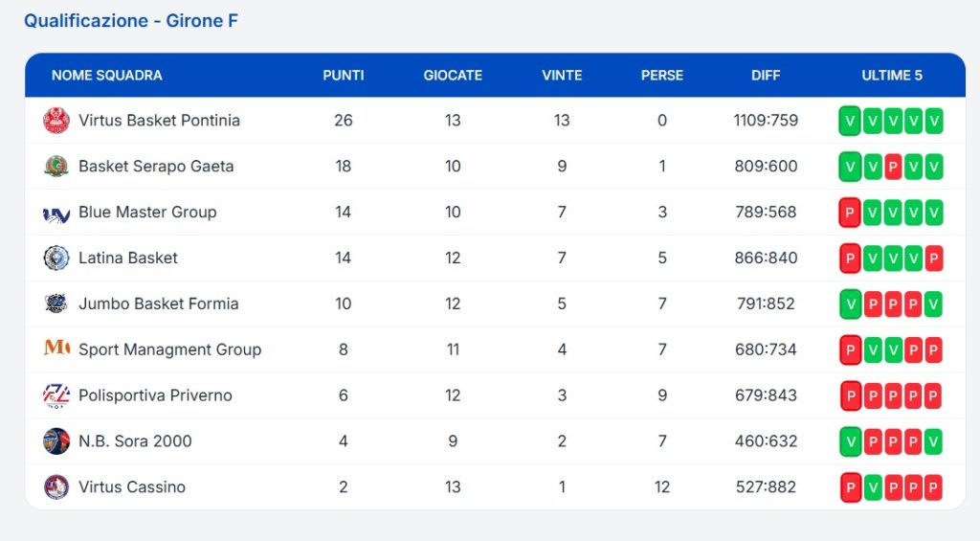
Task: Click the Basket Serapo Gaeta team logo
Action: [x=56, y=167]
